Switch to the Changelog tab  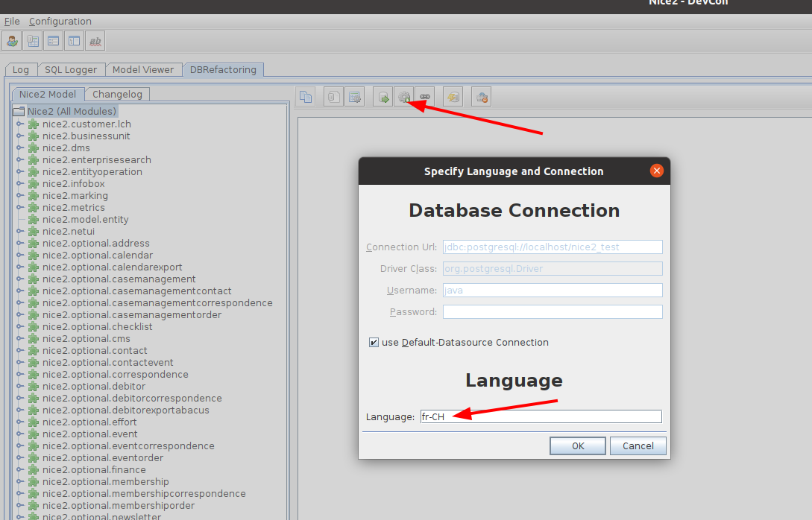117,94
